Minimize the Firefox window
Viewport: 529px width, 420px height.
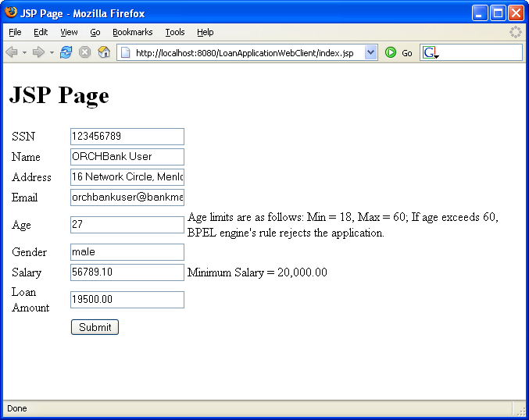pyautogui.click(x=480, y=13)
